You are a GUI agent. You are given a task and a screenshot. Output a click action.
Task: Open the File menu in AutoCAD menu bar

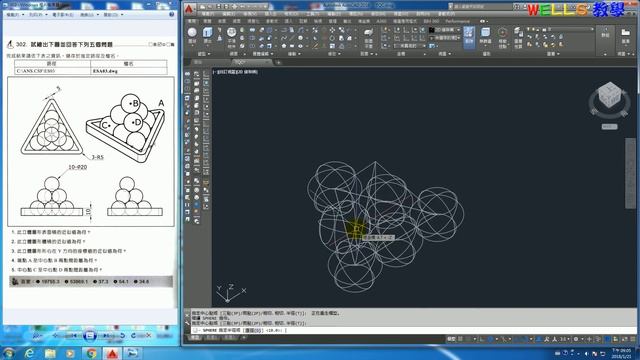[x=208, y=14]
